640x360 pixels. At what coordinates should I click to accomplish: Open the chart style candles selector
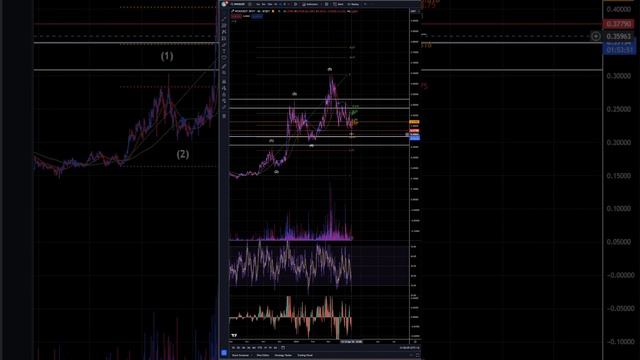(296, 4)
